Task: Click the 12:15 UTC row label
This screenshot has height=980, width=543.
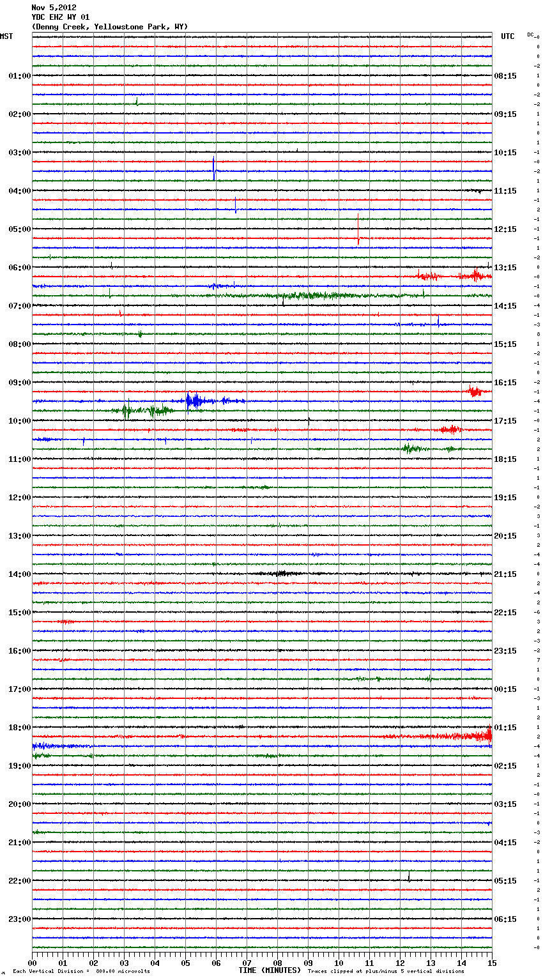Action: pos(505,229)
